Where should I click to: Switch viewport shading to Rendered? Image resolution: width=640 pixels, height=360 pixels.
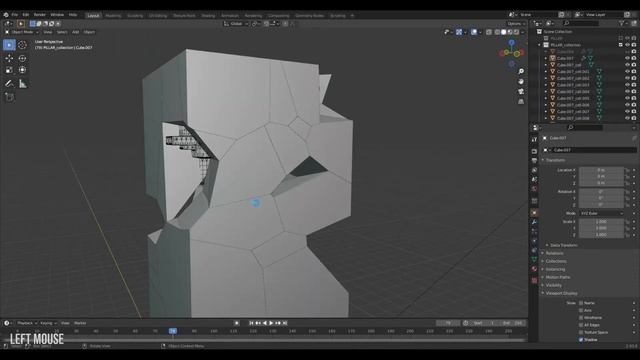coord(516,32)
